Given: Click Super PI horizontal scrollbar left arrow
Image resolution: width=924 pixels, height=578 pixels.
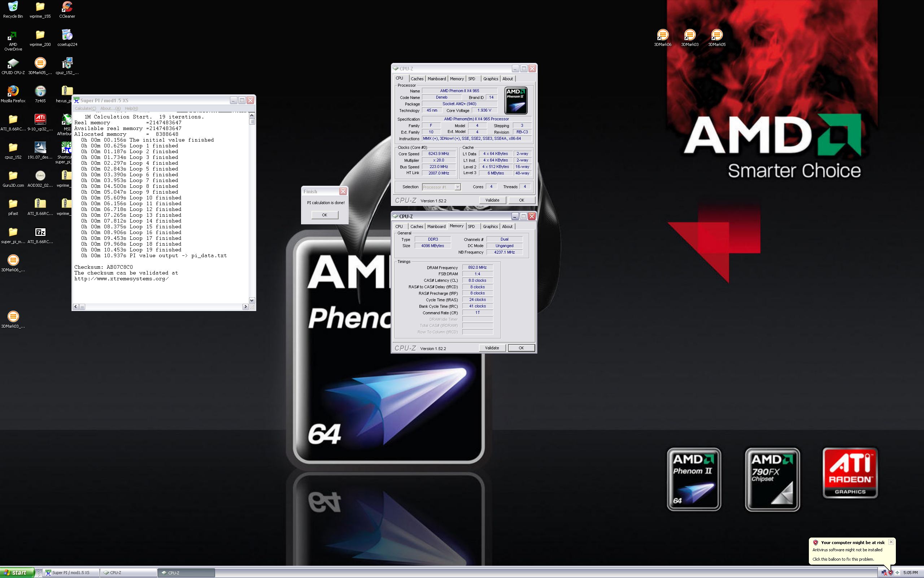Looking at the screenshot, I should (x=76, y=307).
